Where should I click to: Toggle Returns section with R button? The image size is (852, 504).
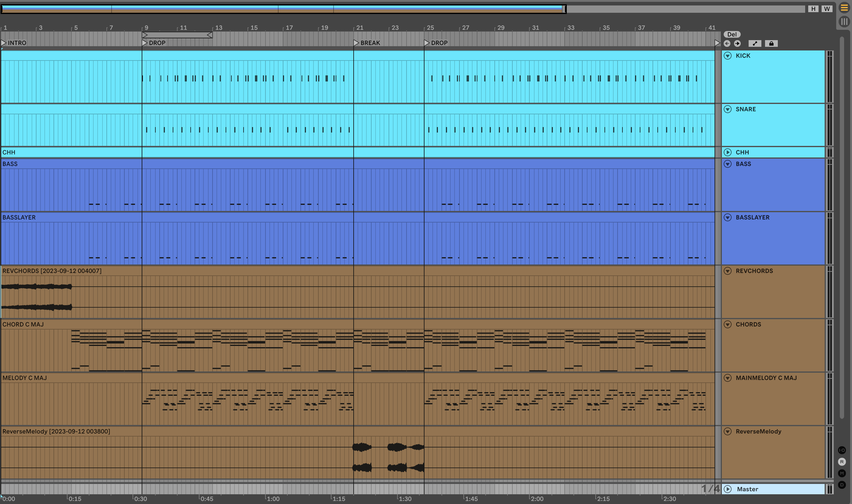pos(842,461)
